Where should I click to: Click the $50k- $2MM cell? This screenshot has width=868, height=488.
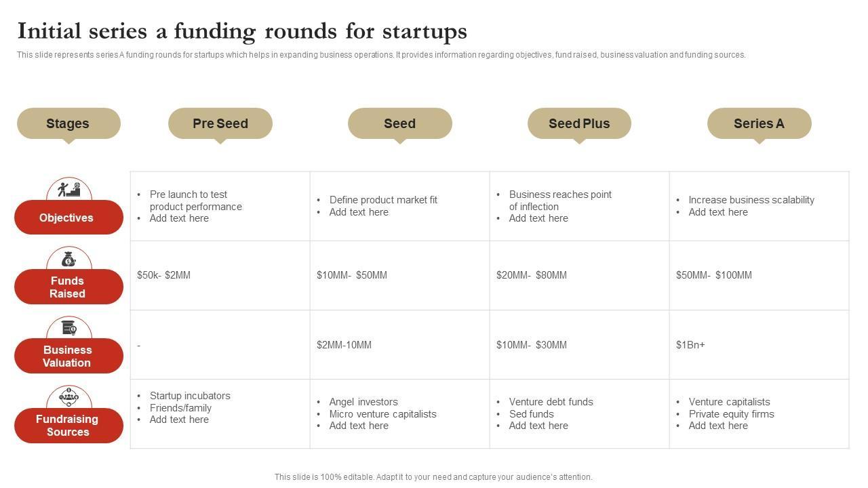[163, 275]
